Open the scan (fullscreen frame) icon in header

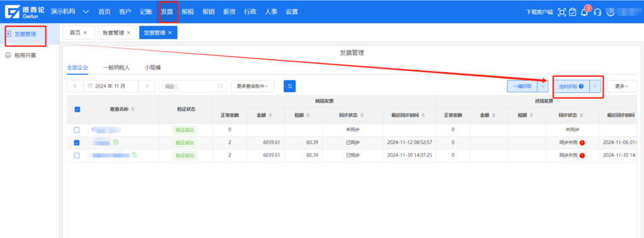click(562, 12)
